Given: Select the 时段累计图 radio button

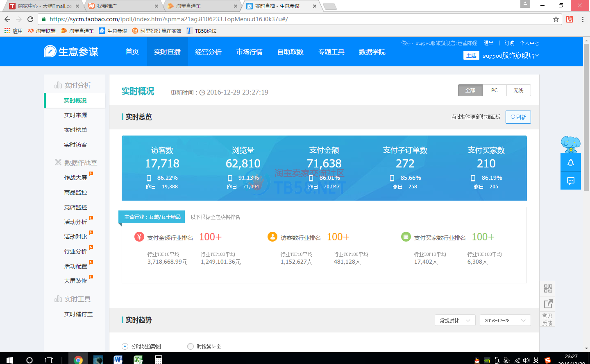Looking at the screenshot, I should coord(190,346).
